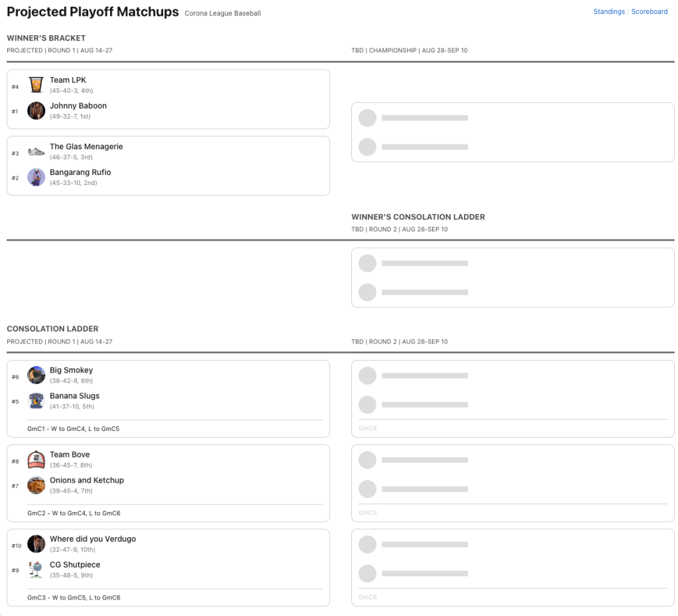Click The Glas Menagerie sneaker icon
678x616 pixels.
tap(36, 152)
